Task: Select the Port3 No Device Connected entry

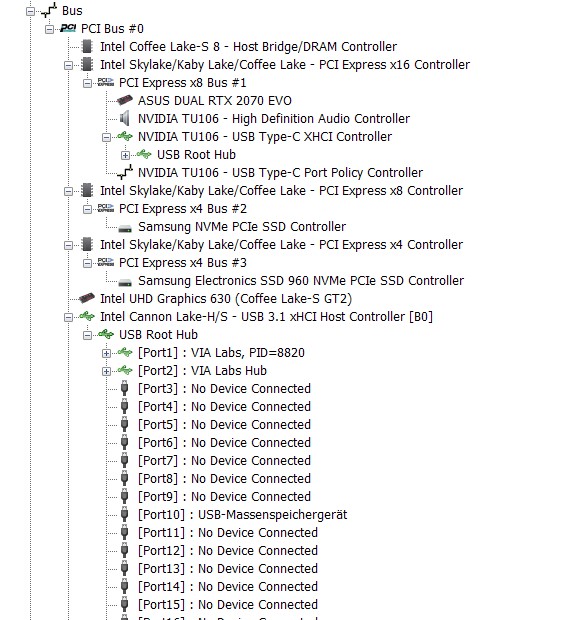Action: tap(224, 389)
